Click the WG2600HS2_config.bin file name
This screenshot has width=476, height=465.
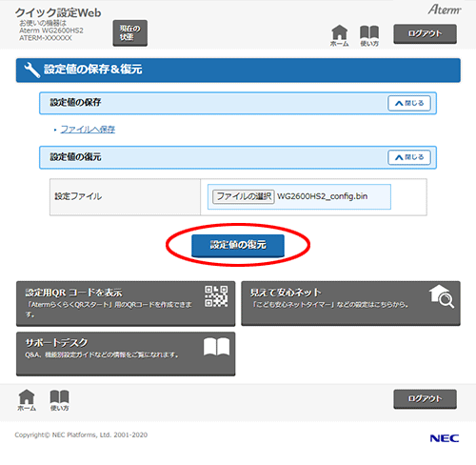322,196
